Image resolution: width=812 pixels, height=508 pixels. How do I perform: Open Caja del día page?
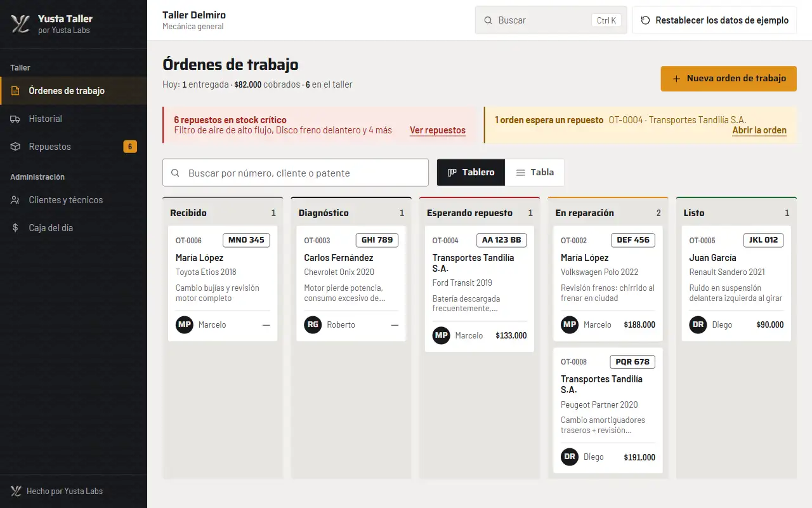pyautogui.click(x=74, y=228)
